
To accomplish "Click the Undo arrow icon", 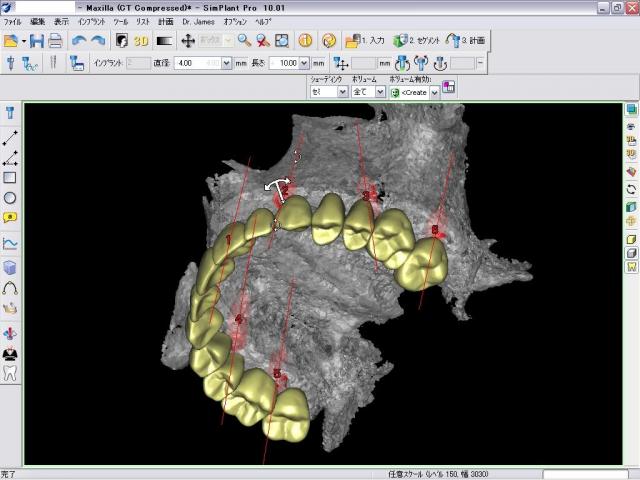I will (x=78, y=41).
